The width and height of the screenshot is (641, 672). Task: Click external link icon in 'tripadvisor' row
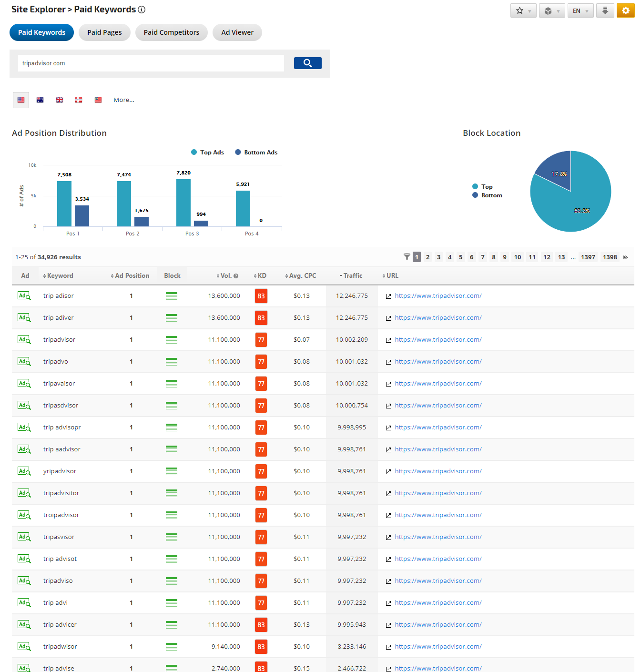388,340
